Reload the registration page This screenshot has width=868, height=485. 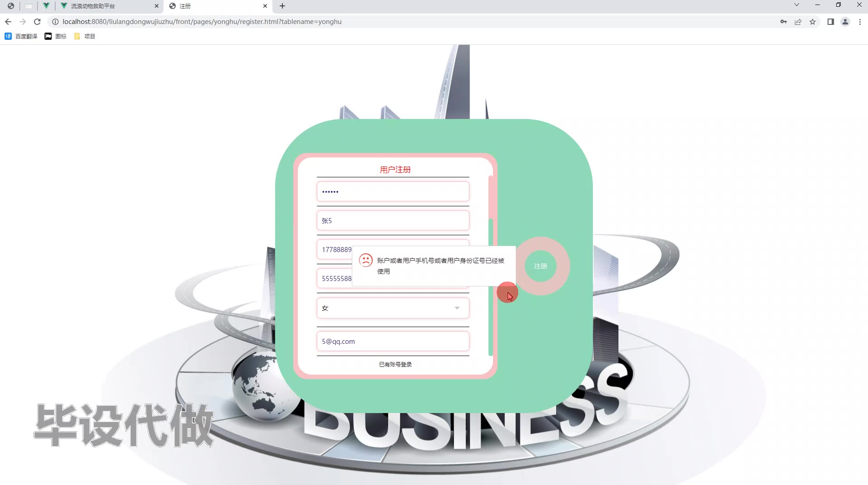(38, 22)
